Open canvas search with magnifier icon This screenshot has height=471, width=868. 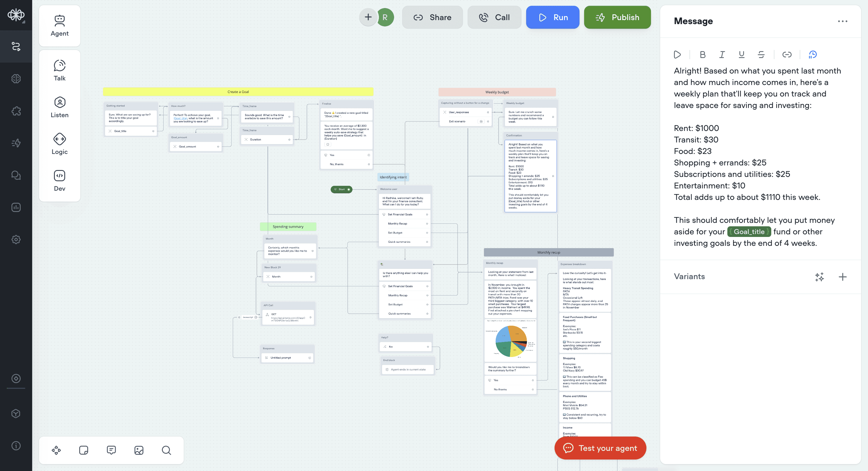(166, 450)
